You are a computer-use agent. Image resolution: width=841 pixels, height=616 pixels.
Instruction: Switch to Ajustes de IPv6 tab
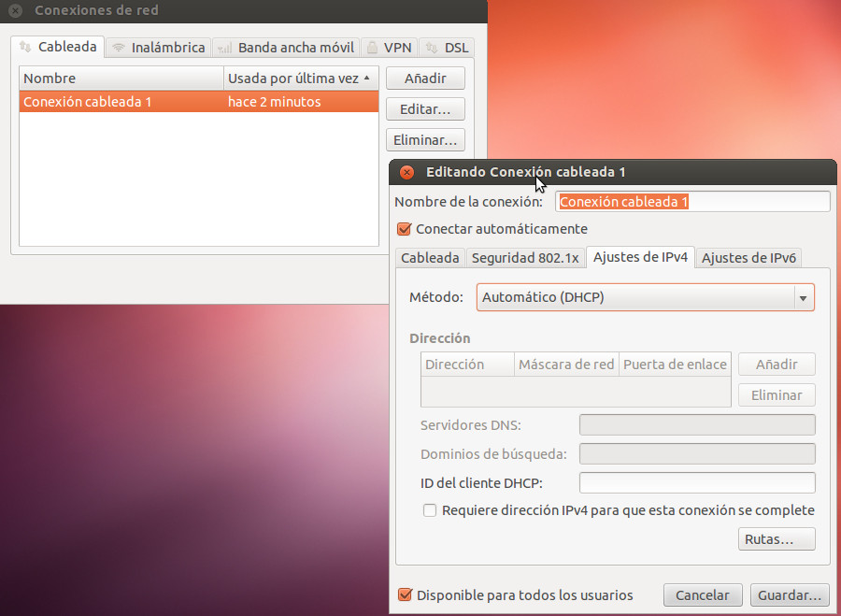click(x=748, y=258)
